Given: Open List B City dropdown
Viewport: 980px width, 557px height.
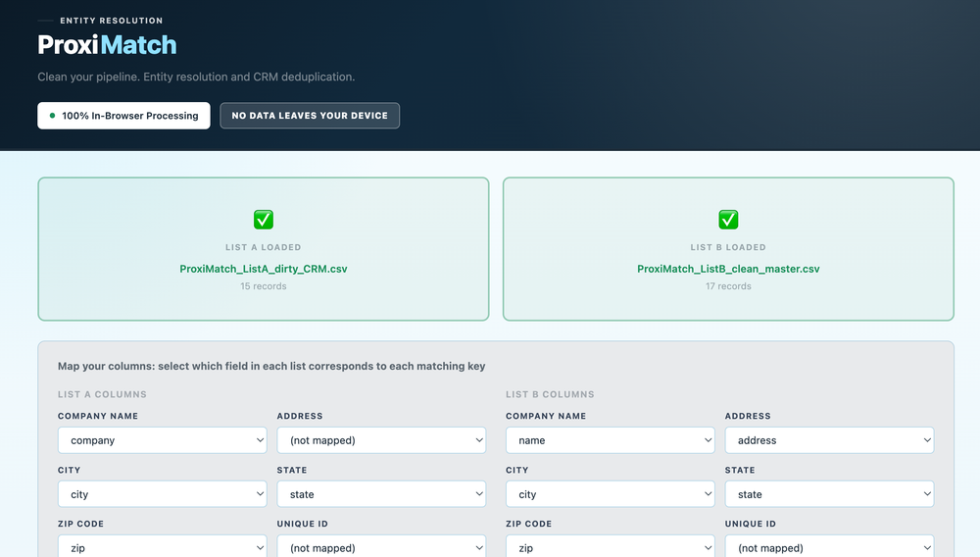Looking at the screenshot, I should tap(610, 494).
